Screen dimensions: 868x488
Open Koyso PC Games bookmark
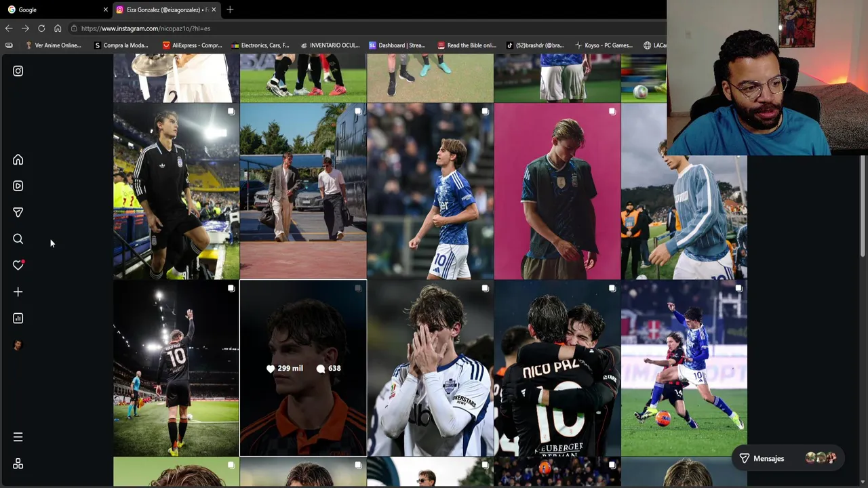coord(604,45)
